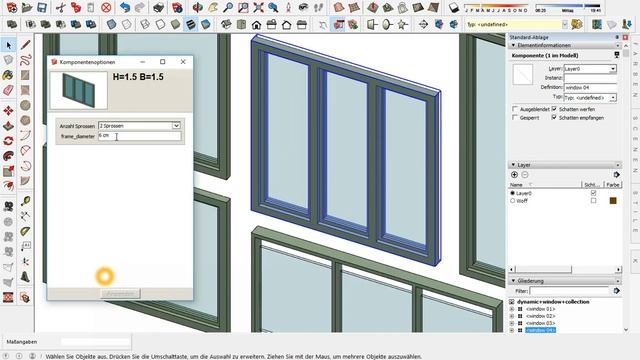Collapse the Layer panel

[x=513, y=165]
